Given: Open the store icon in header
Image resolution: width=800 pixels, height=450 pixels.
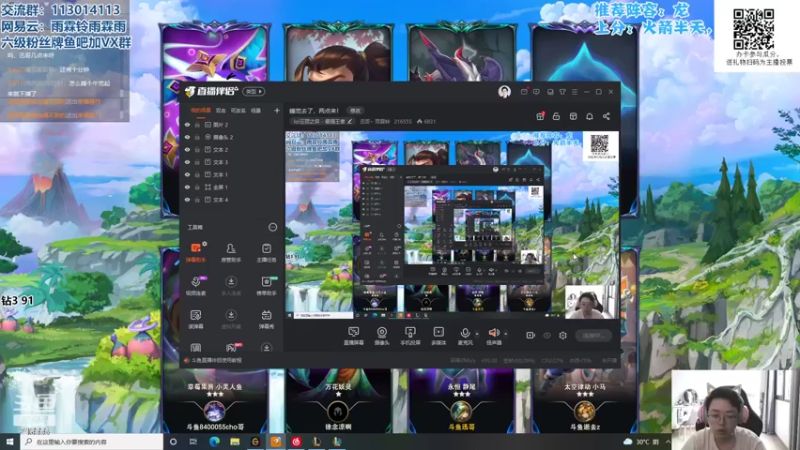Looking at the screenshot, I should 573,116.
